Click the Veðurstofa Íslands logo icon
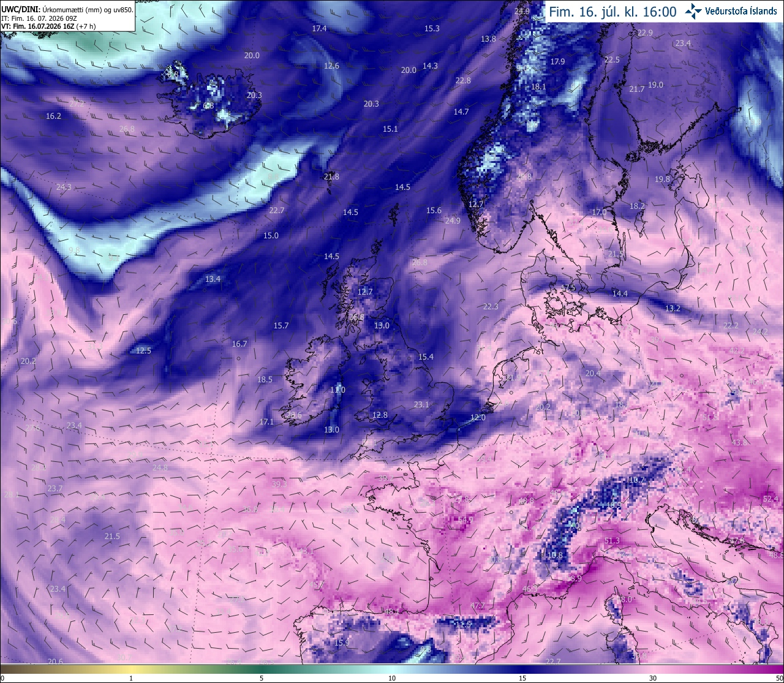The width and height of the screenshot is (784, 683). (693, 10)
